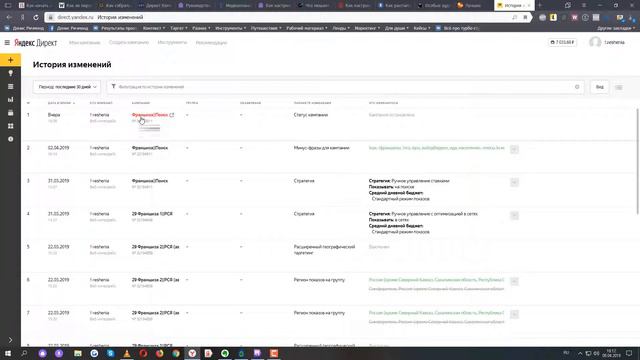Click the pink W extension icon
The image size is (640, 360).
pyautogui.click(x=574, y=18)
